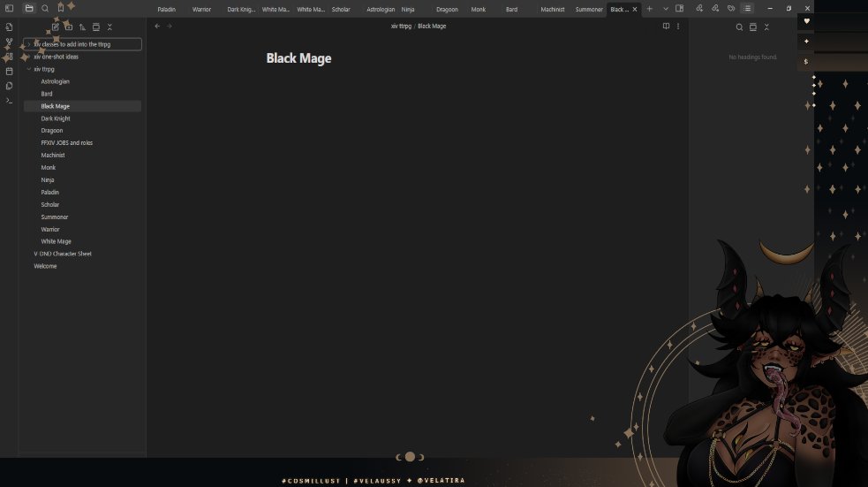Image resolution: width=868 pixels, height=487 pixels.
Task: Open a new tab with plus button
Action: tap(649, 9)
